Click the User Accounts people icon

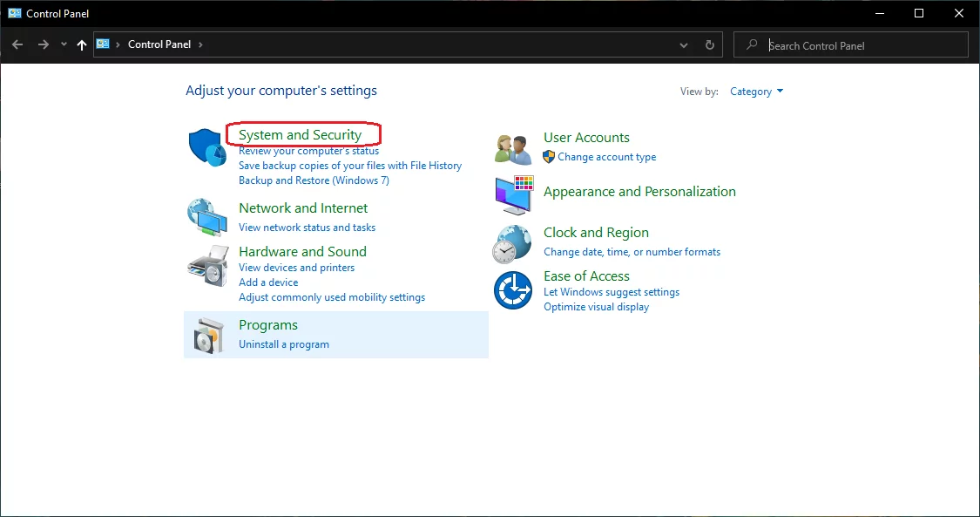coord(513,149)
